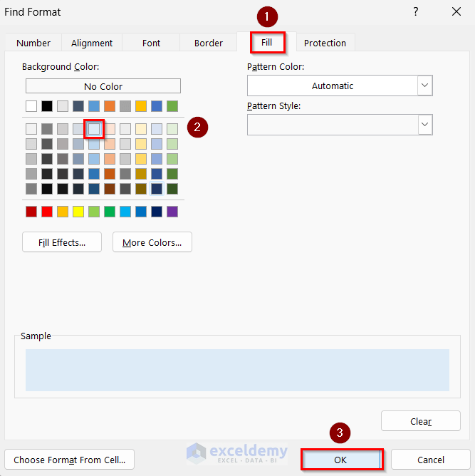This screenshot has height=476, width=475.
Task: Open the Protection tab
Action: tap(325, 43)
